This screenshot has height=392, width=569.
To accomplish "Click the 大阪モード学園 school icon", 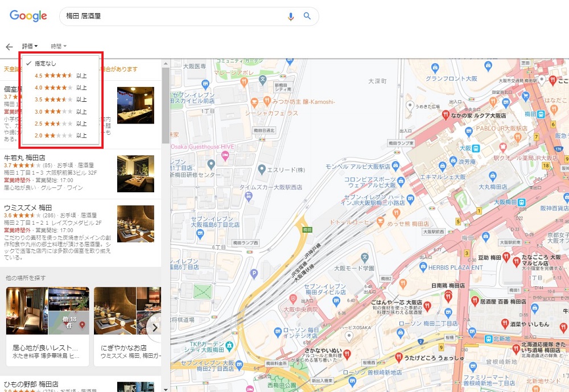I will 365,258.
